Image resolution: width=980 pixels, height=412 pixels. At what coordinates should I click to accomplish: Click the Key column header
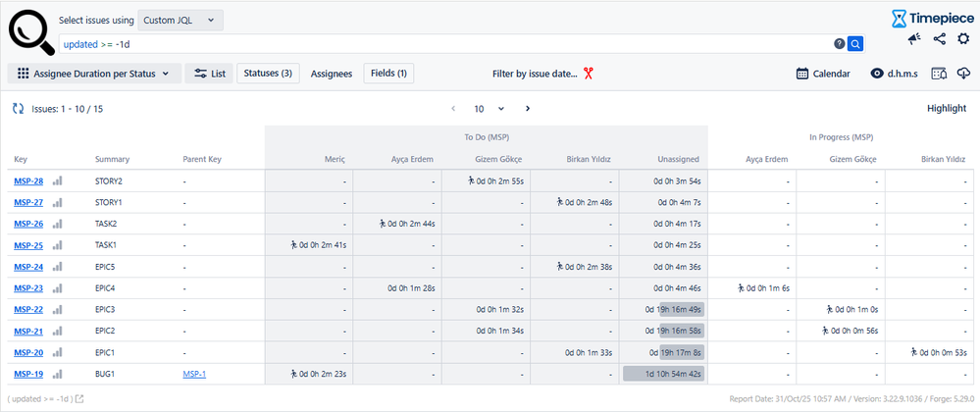coord(21,160)
